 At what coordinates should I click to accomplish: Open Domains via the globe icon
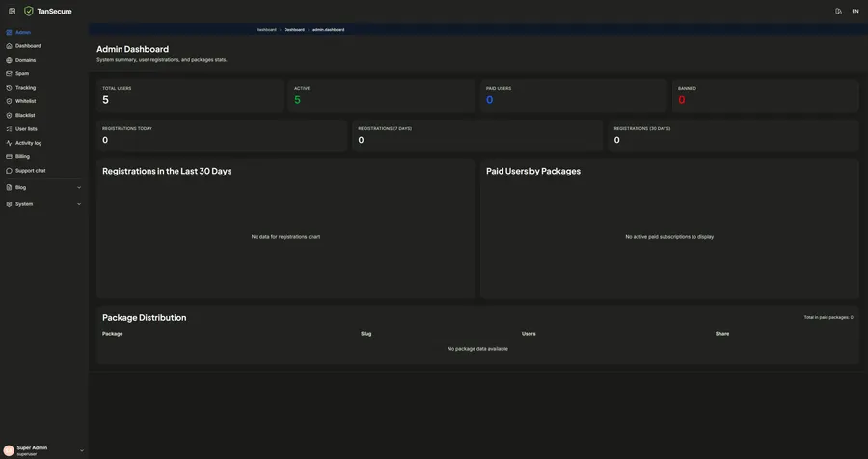(x=9, y=60)
